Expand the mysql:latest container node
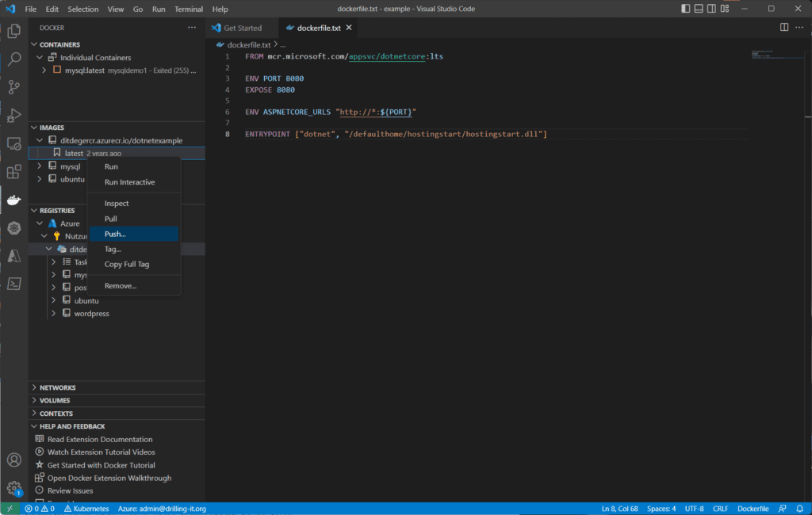The width and height of the screenshot is (812, 515). [x=44, y=71]
